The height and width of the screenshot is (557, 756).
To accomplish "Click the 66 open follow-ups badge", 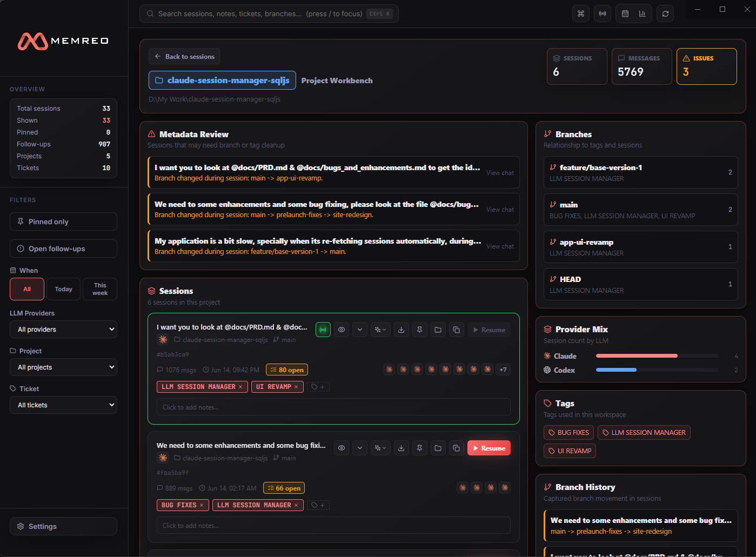I will pos(284,488).
